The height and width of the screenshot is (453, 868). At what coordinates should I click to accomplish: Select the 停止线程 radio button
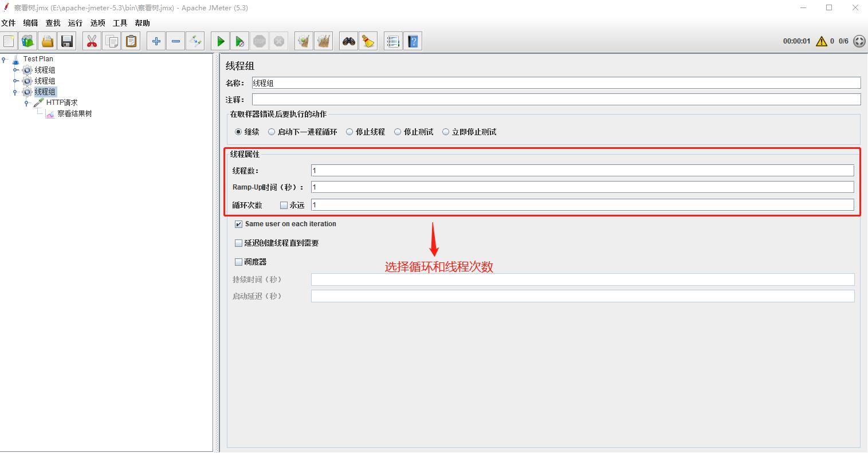coord(349,132)
